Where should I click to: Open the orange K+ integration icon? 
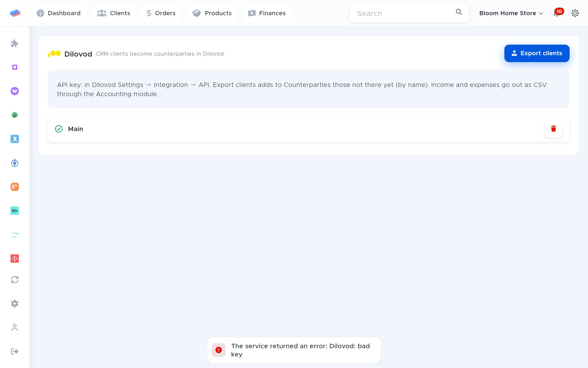14,187
